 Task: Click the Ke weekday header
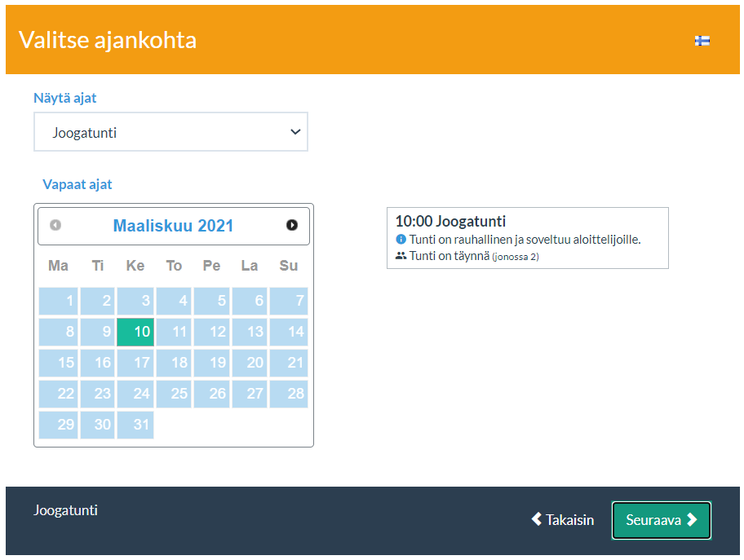tap(135, 266)
